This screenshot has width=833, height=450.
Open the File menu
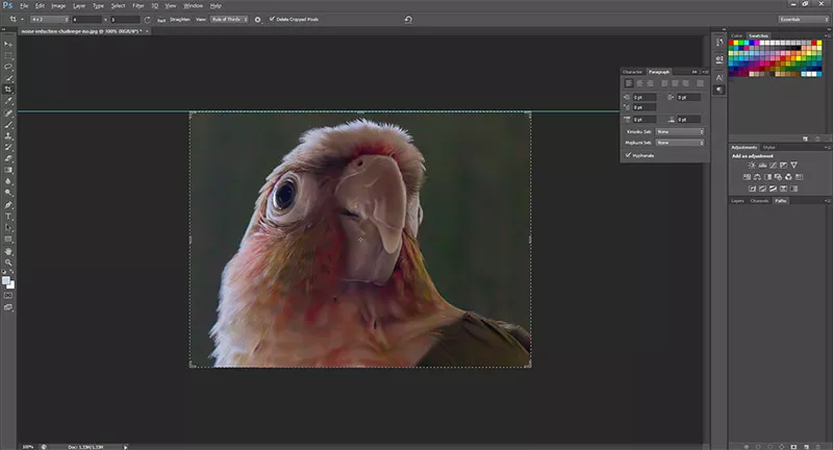pyautogui.click(x=24, y=6)
